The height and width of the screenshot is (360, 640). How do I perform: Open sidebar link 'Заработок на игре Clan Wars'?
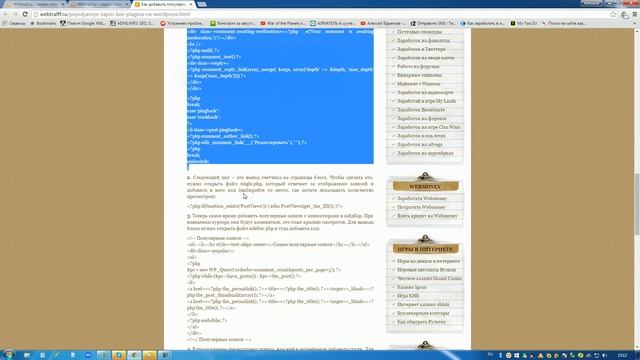(x=429, y=127)
